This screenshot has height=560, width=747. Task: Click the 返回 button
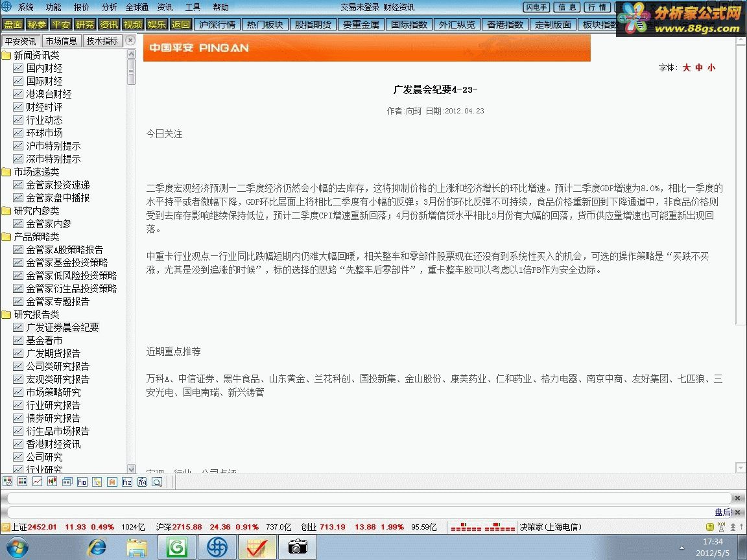click(180, 24)
